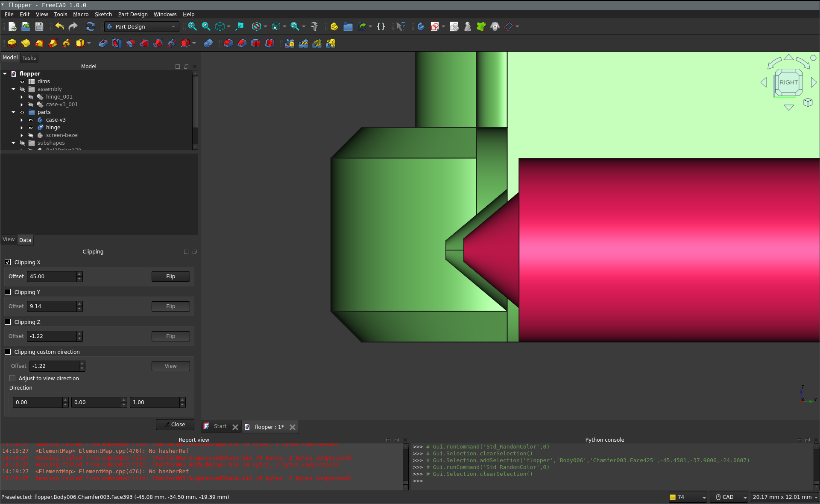
Task: Click the Save document floppy icon
Action: pyautogui.click(x=39, y=26)
